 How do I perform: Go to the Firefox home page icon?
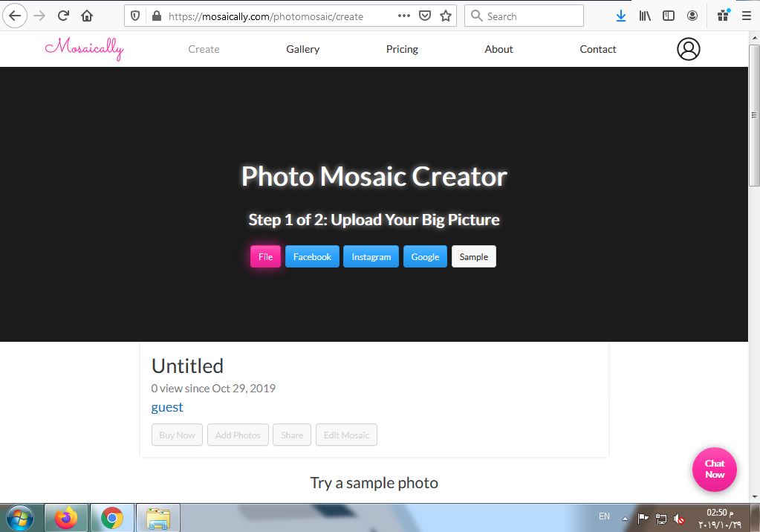(87, 16)
